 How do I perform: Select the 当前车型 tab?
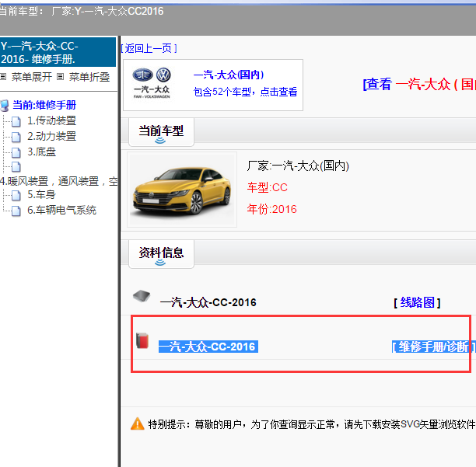point(161,133)
